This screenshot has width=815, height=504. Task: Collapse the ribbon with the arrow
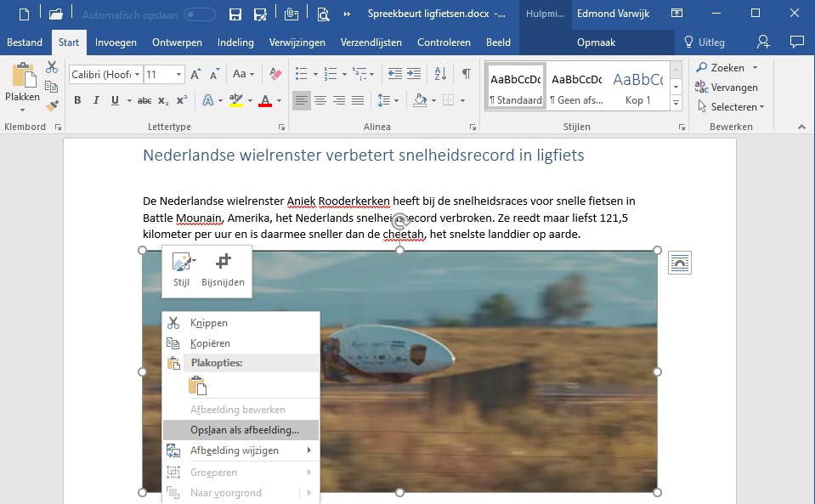tap(801, 127)
